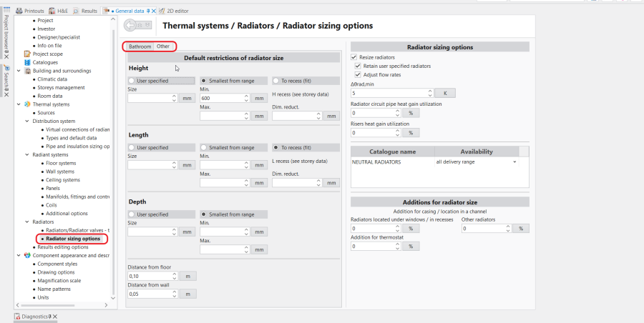Close the General data tab

pos(154,11)
